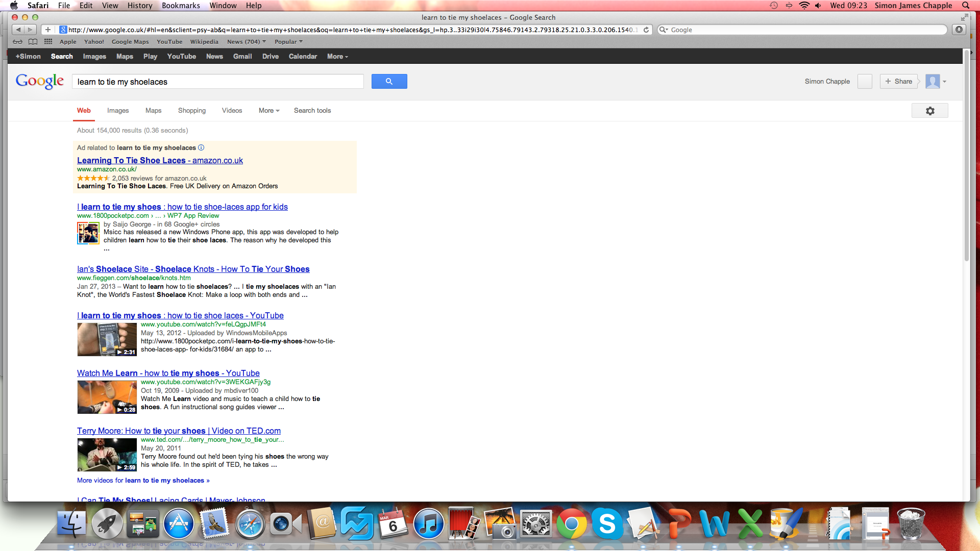Show bookmarks with the open book icon

click(33, 42)
